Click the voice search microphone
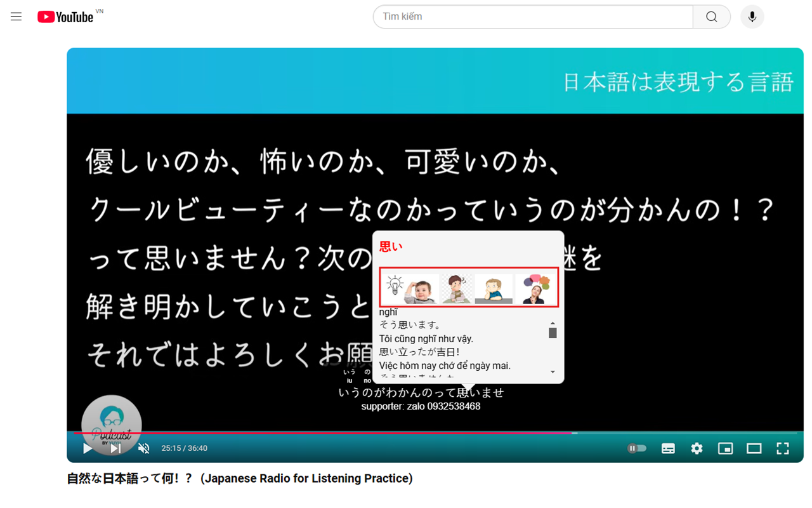The image size is (812, 508). coord(752,17)
